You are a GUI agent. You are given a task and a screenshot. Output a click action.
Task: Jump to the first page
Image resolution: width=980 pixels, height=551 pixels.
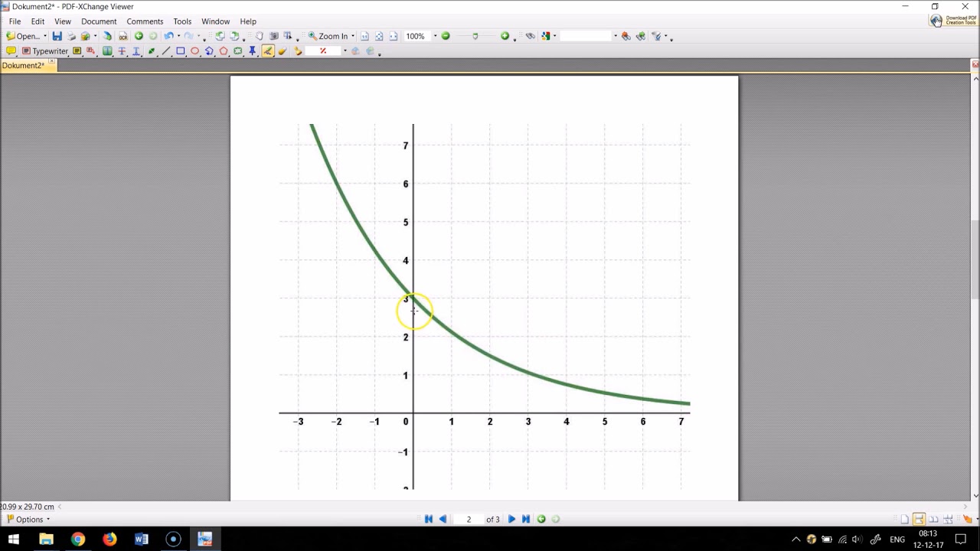pyautogui.click(x=429, y=519)
